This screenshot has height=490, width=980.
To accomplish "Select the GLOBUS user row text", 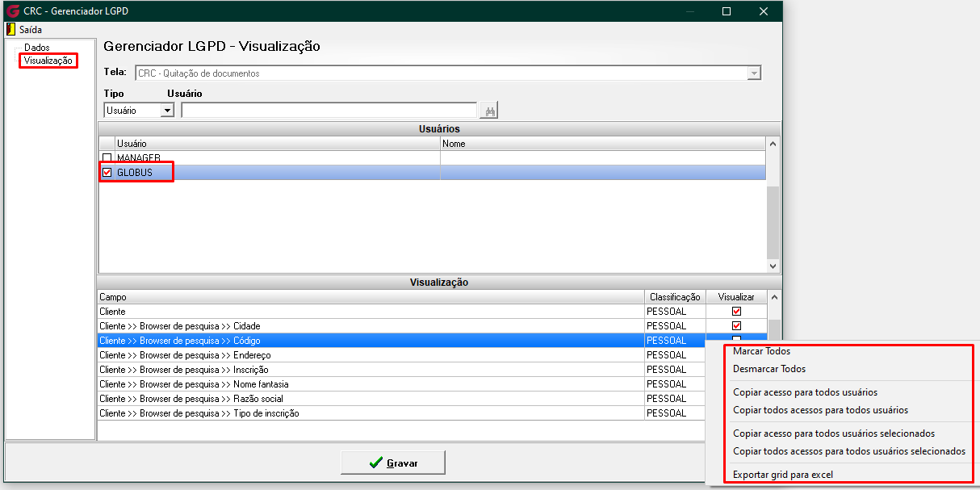I will pos(134,172).
